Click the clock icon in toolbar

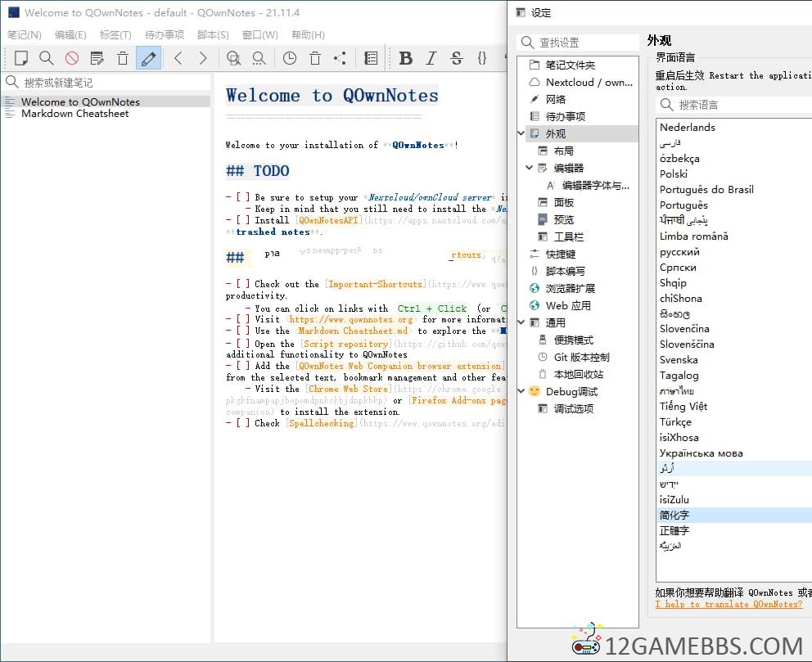(290, 58)
